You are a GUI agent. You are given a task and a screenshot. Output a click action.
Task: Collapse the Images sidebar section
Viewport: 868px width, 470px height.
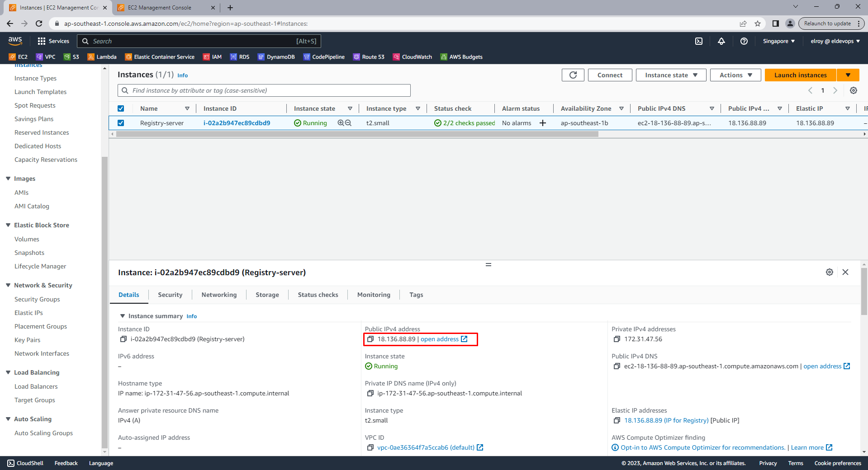pos(8,179)
